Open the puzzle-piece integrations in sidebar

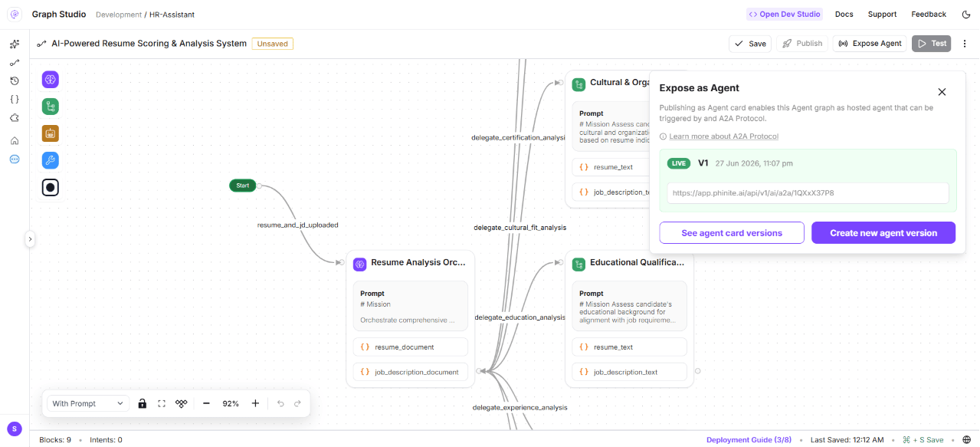[x=14, y=117]
